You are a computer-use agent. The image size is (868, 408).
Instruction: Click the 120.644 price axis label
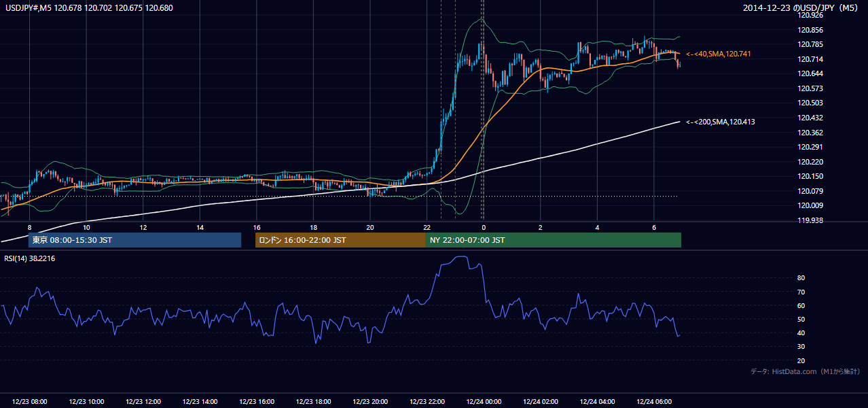pyautogui.click(x=811, y=73)
